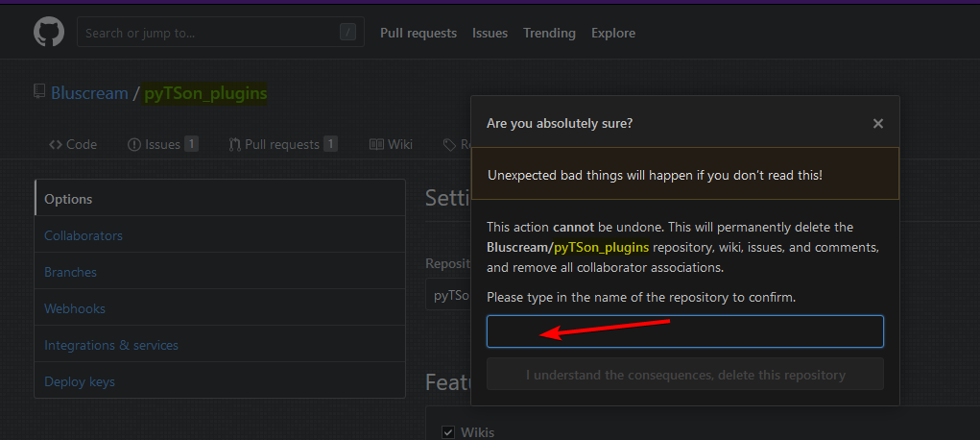Click the Pull requests count badge on tab
Screen dimensions: 980x440
tap(330, 144)
